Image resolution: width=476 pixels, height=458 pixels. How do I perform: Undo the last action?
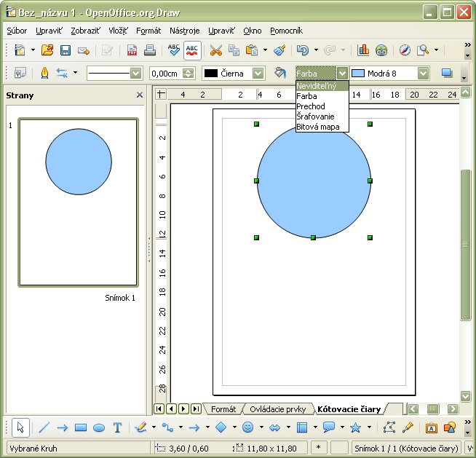pos(303,50)
